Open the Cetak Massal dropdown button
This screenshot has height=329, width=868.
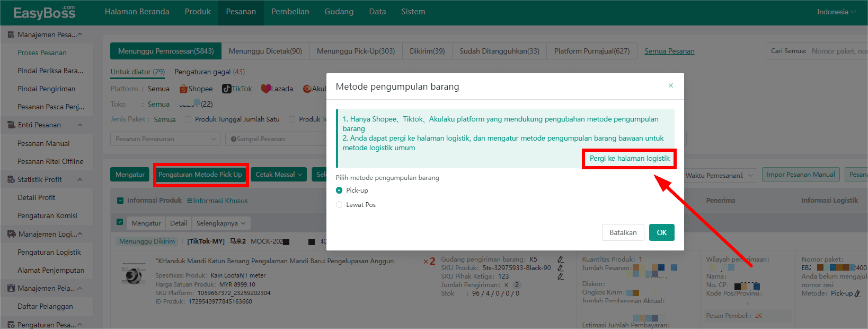pyautogui.click(x=279, y=175)
